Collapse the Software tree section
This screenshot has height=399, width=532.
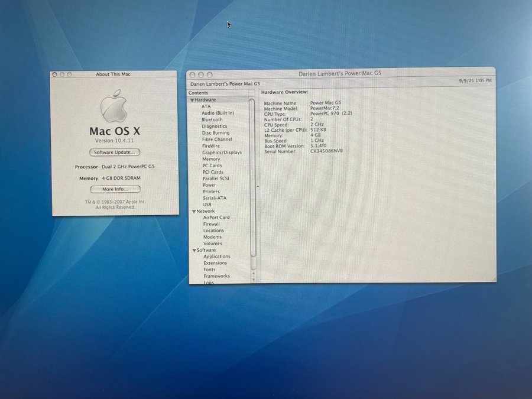(194, 251)
